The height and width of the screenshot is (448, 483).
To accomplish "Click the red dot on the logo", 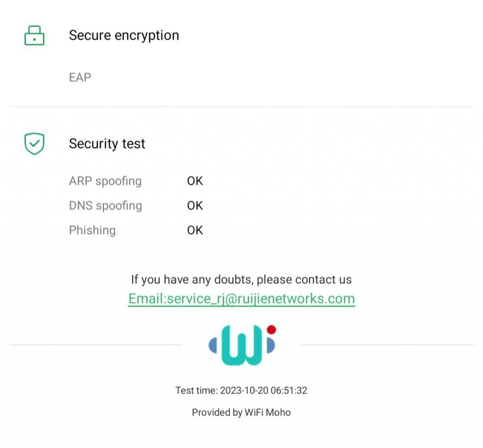I will [x=271, y=330].
